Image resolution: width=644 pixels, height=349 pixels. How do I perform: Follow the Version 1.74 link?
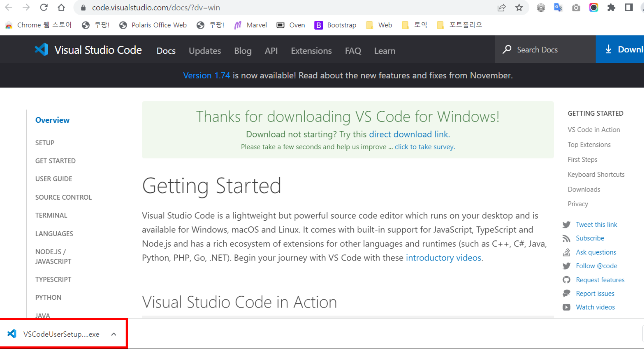point(206,75)
